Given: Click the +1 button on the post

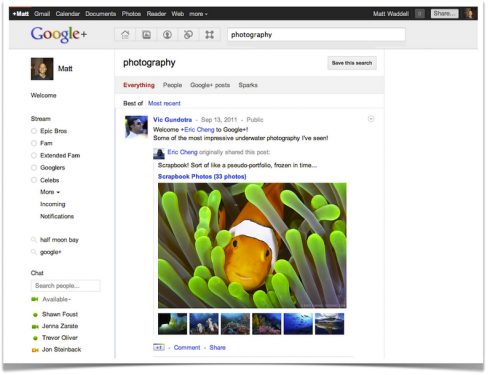Looking at the screenshot, I should tap(159, 347).
